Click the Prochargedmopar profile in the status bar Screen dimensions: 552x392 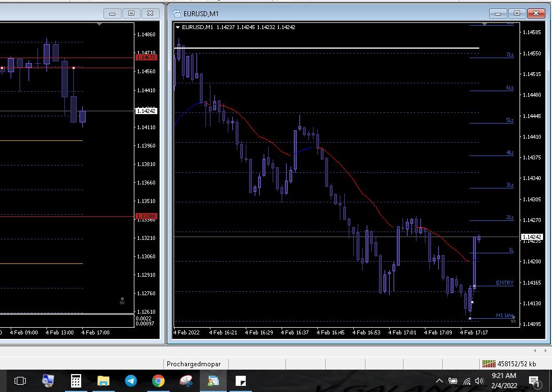click(194, 364)
